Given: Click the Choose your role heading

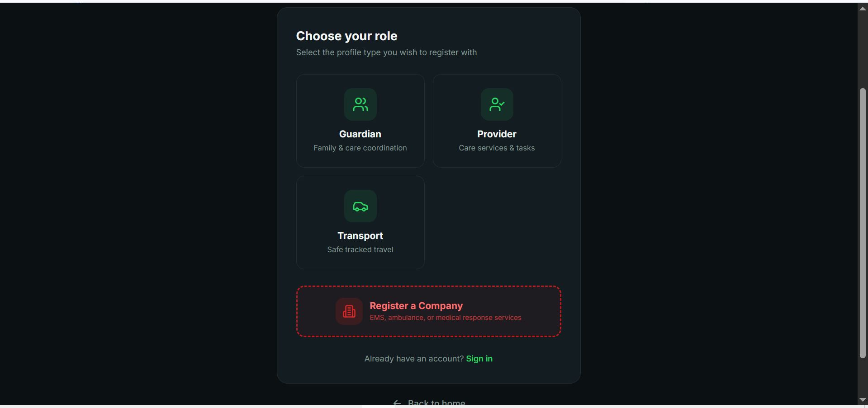Looking at the screenshot, I should pos(346,36).
